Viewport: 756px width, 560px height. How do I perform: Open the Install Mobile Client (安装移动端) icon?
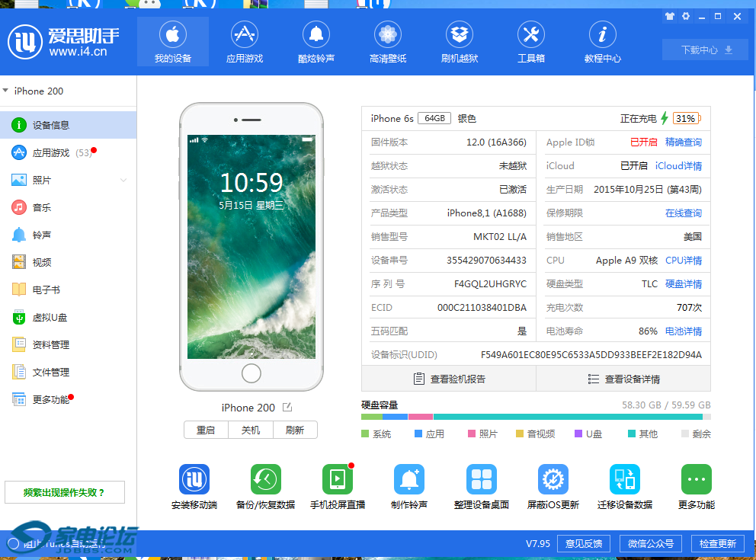coord(194,479)
